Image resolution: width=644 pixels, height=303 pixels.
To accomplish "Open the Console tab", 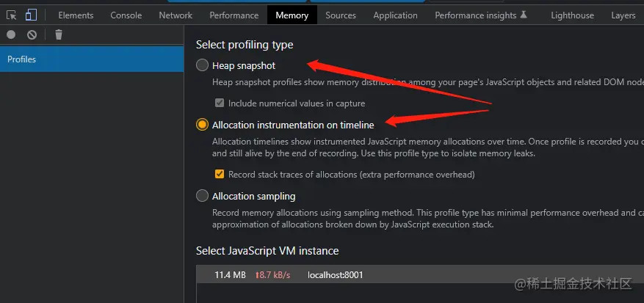I will (x=126, y=15).
